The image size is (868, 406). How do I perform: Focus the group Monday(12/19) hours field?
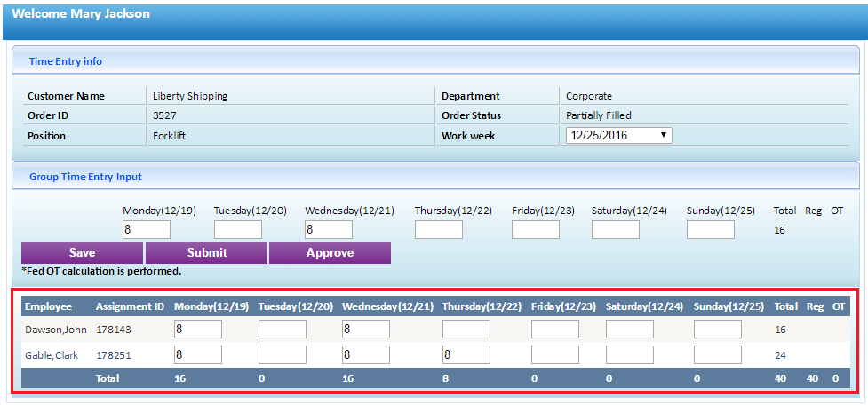(147, 230)
